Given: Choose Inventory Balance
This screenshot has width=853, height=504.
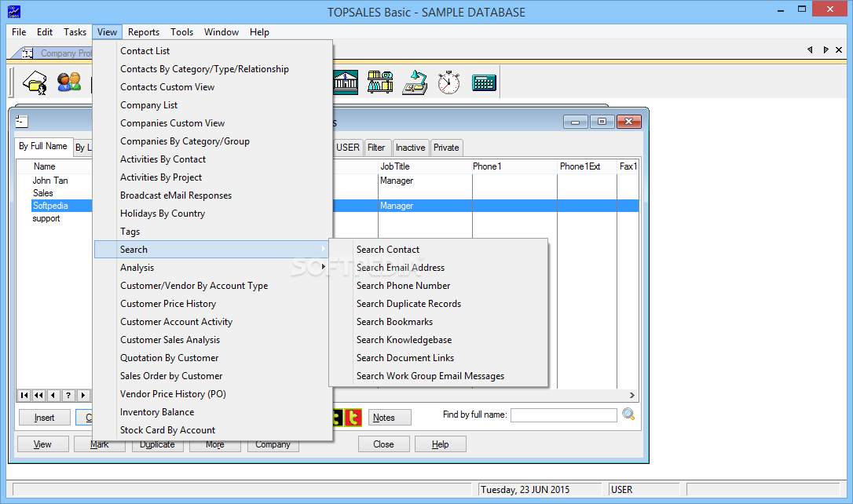Looking at the screenshot, I should (x=214, y=412).
